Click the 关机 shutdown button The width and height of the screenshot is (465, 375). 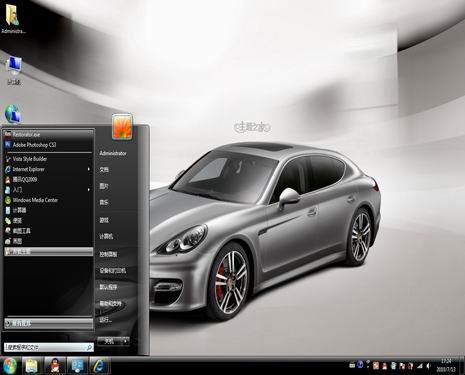pyautogui.click(x=109, y=341)
